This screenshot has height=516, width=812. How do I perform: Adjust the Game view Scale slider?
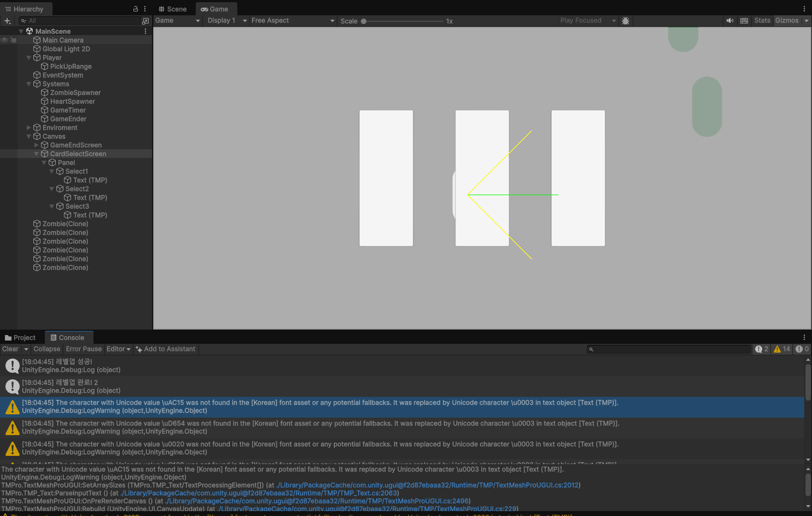[402, 21]
